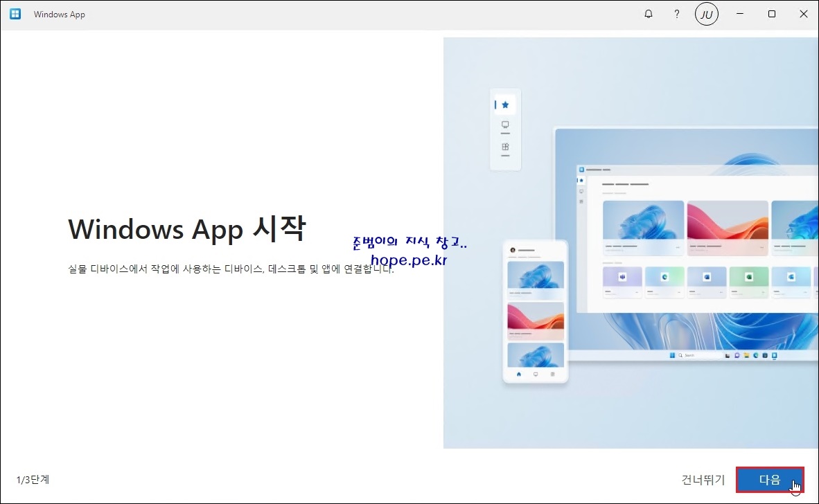Open the help question mark

click(x=677, y=14)
